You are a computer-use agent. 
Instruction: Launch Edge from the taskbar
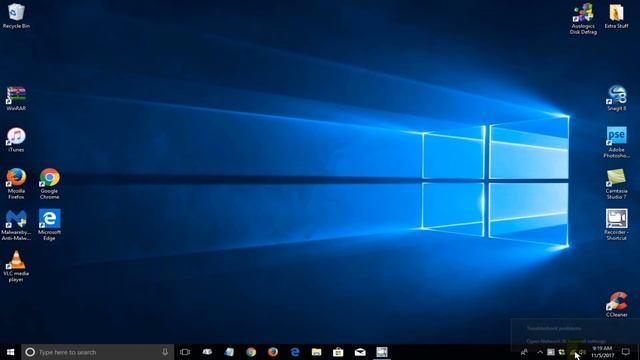295,352
